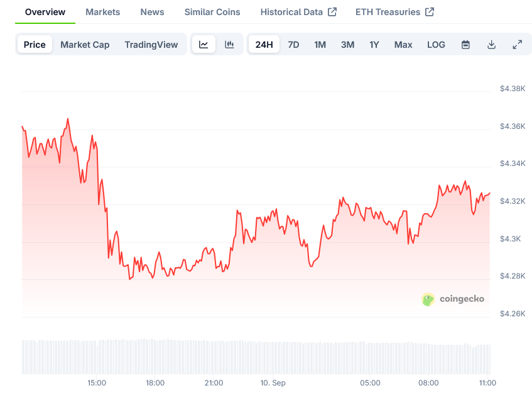Set time range to 7D
The height and width of the screenshot is (393, 532).
(293, 45)
